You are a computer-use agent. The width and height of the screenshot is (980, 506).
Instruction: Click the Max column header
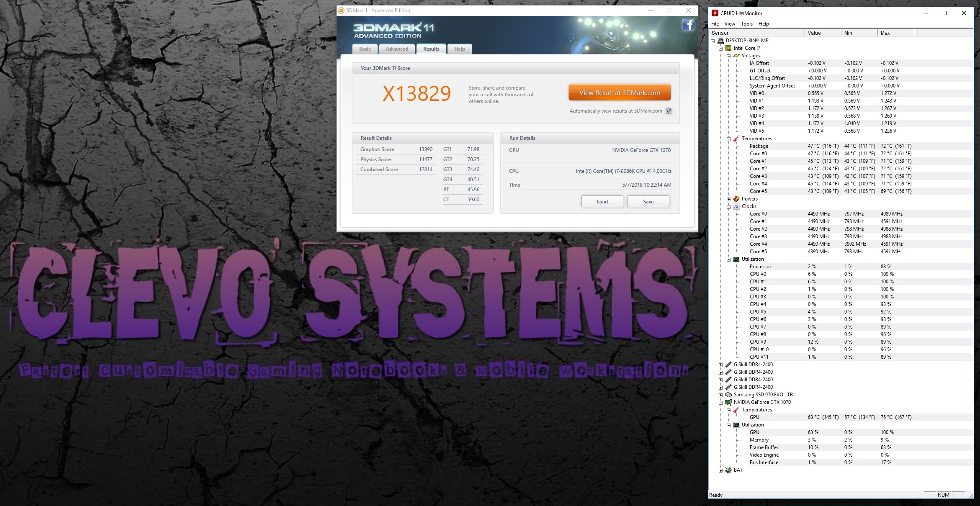click(x=895, y=33)
